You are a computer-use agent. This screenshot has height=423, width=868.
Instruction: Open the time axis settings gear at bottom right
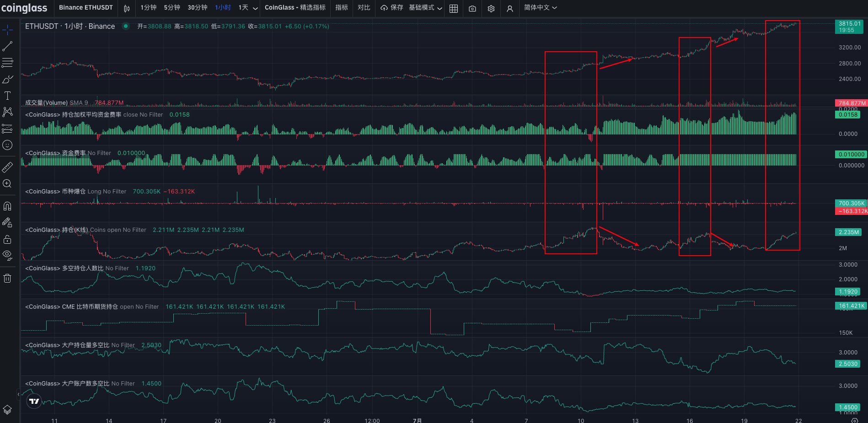click(x=854, y=420)
